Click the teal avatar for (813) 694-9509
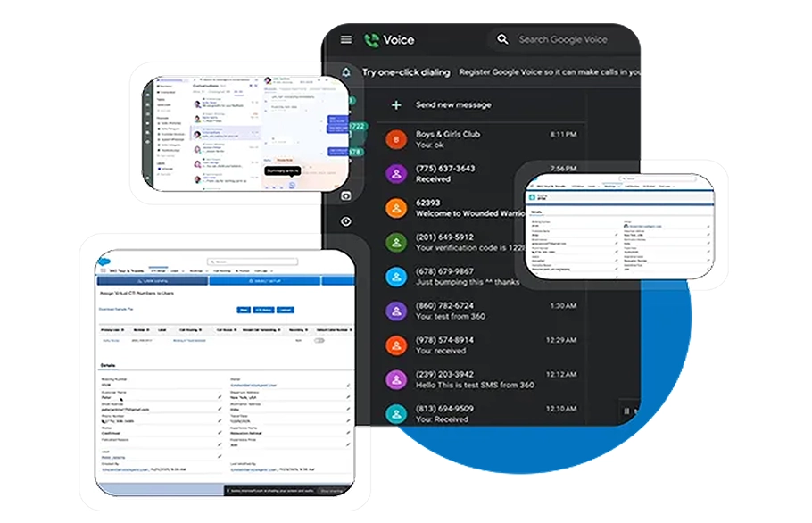 point(396,414)
